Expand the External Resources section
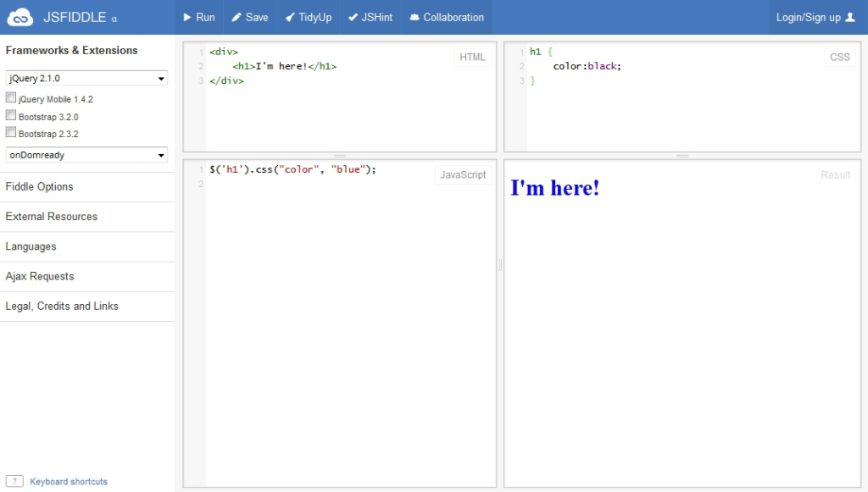 [x=52, y=216]
